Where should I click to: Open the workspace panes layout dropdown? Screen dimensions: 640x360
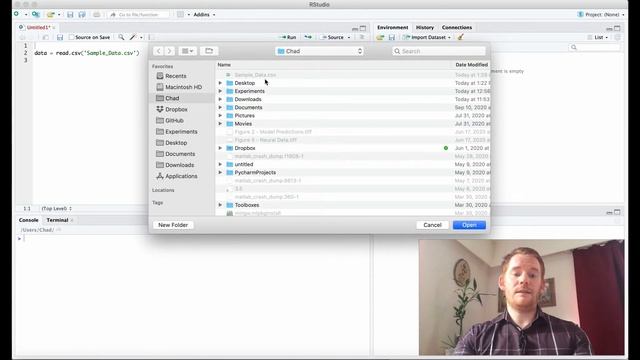(x=183, y=14)
